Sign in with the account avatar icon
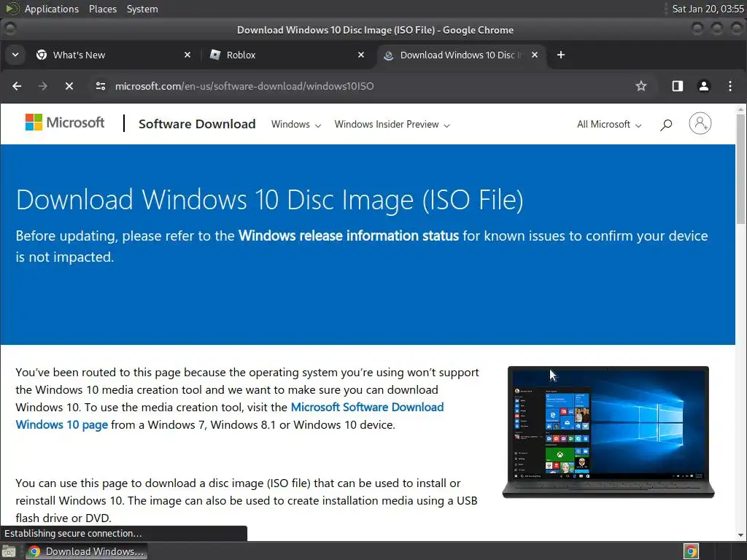The height and width of the screenshot is (560, 747). tap(700, 124)
